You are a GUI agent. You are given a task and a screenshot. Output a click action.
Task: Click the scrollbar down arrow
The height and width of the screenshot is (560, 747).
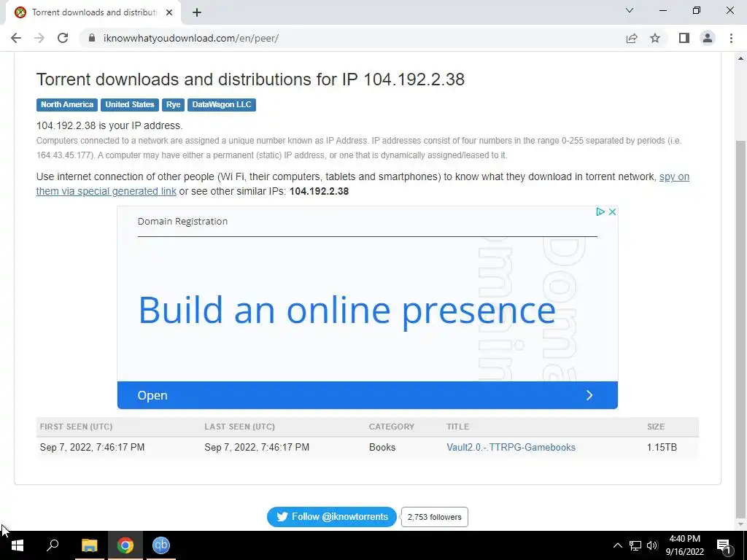[x=740, y=525]
